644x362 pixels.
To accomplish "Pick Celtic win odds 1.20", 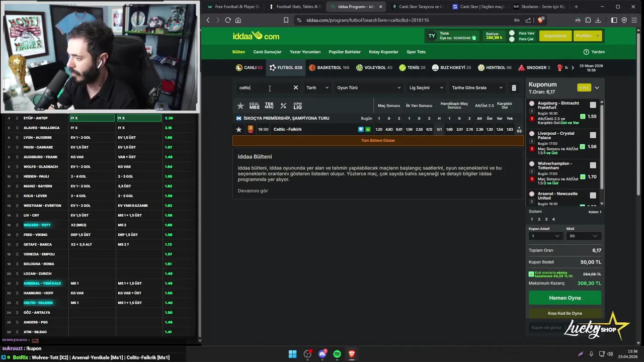I will 379,129.
